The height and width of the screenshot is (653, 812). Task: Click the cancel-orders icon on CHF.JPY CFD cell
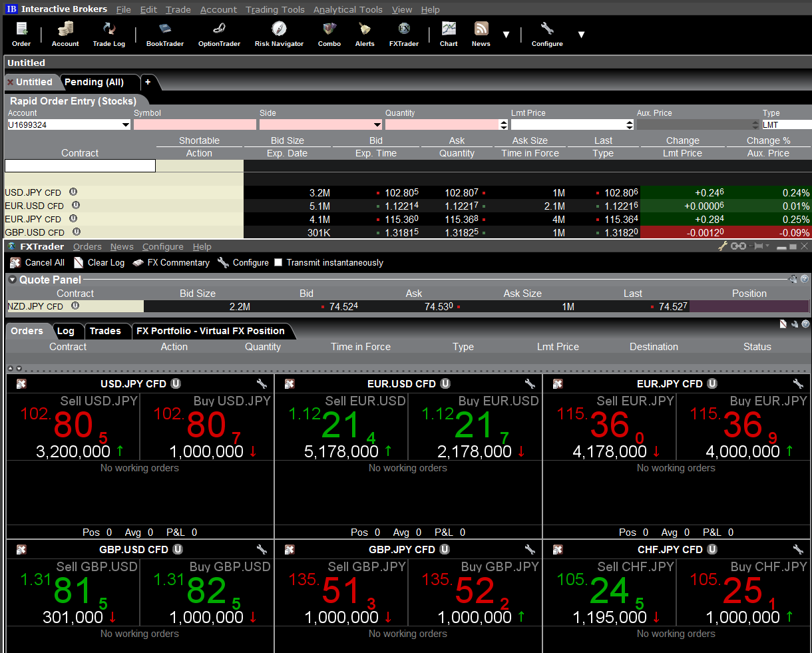pyautogui.click(x=558, y=549)
